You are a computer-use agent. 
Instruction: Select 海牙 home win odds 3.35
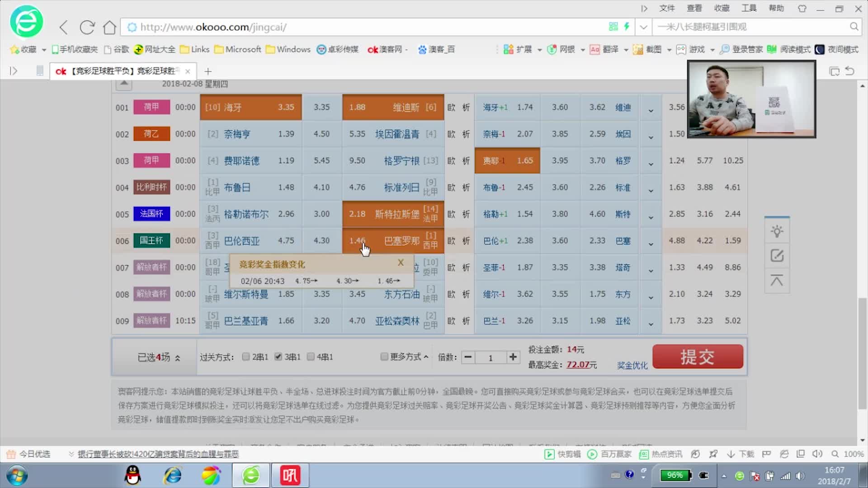[251, 107]
